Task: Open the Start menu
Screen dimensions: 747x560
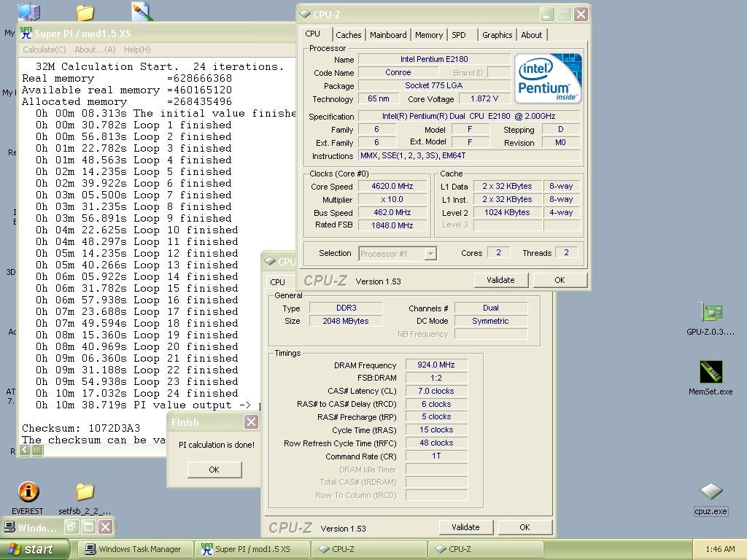Action: pyautogui.click(x=35, y=549)
